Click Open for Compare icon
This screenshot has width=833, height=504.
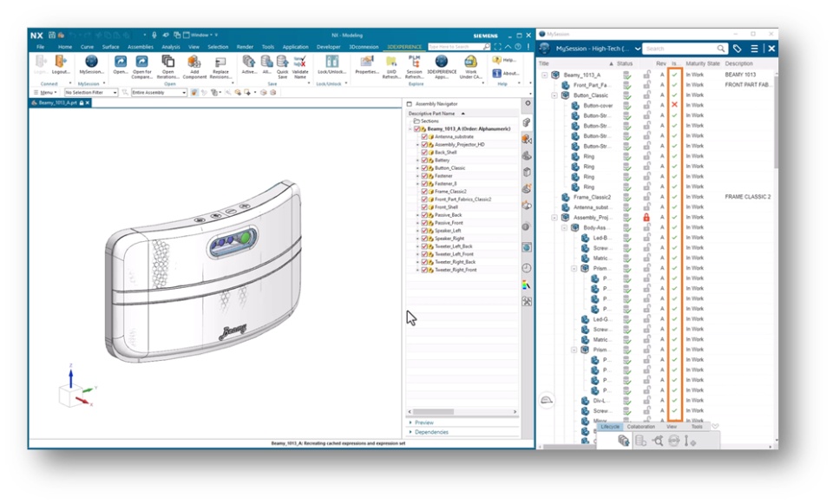pyautogui.click(x=141, y=62)
